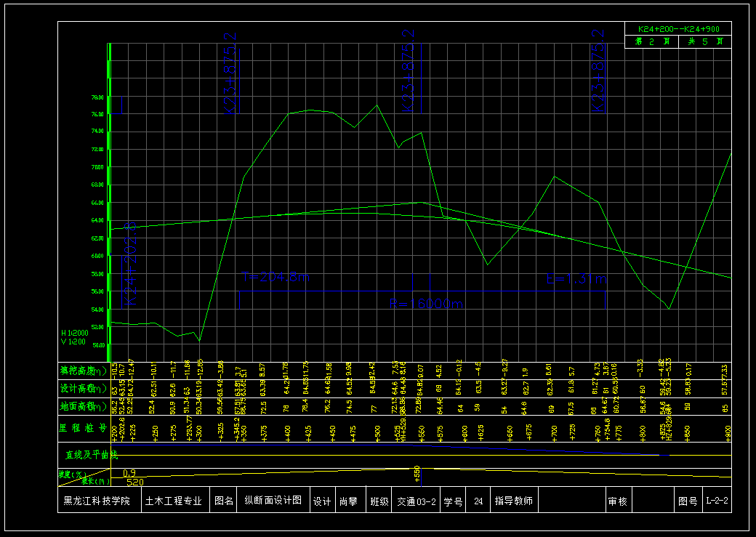This screenshot has height=537, width=756.
Task: Select the 黑龙江科技学院 title block cell
Action: (97, 501)
